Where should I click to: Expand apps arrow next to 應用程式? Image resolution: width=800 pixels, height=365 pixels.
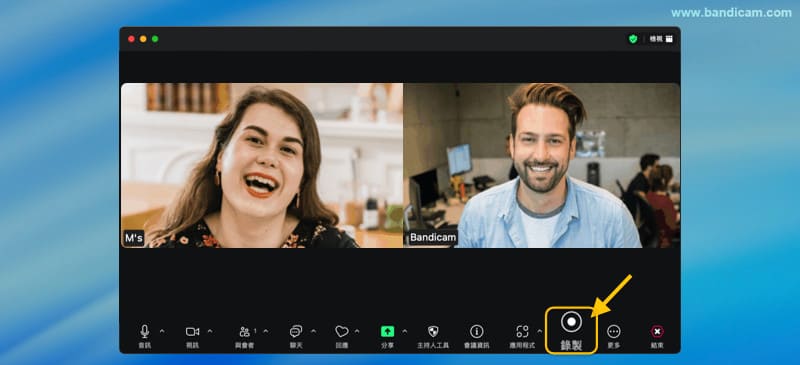click(x=539, y=331)
